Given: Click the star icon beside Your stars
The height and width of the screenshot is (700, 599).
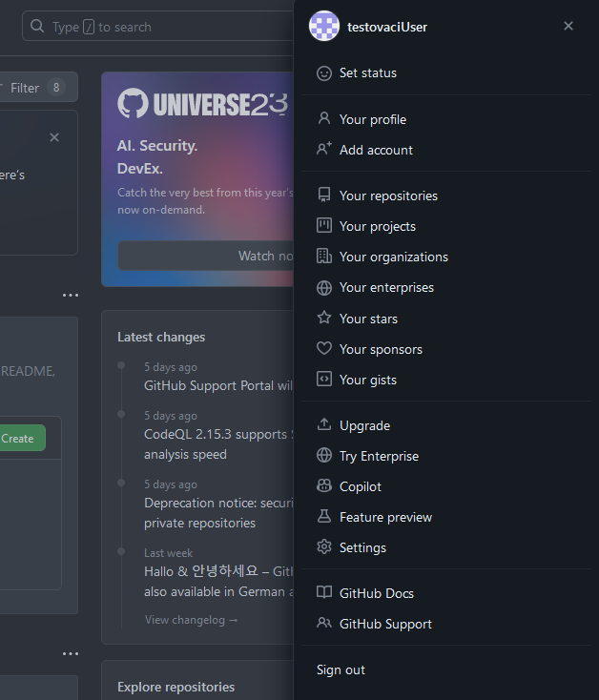Looking at the screenshot, I should coord(324,318).
